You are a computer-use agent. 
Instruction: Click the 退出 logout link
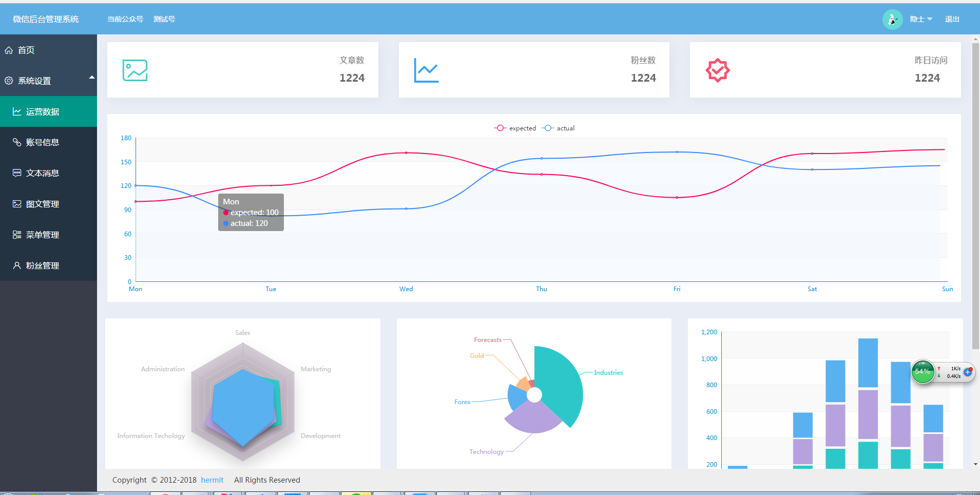(952, 19)
